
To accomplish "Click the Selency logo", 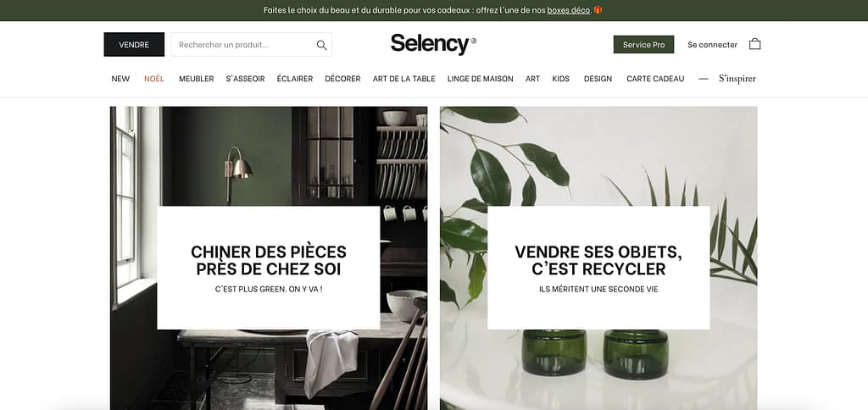I will coord(433,44).
